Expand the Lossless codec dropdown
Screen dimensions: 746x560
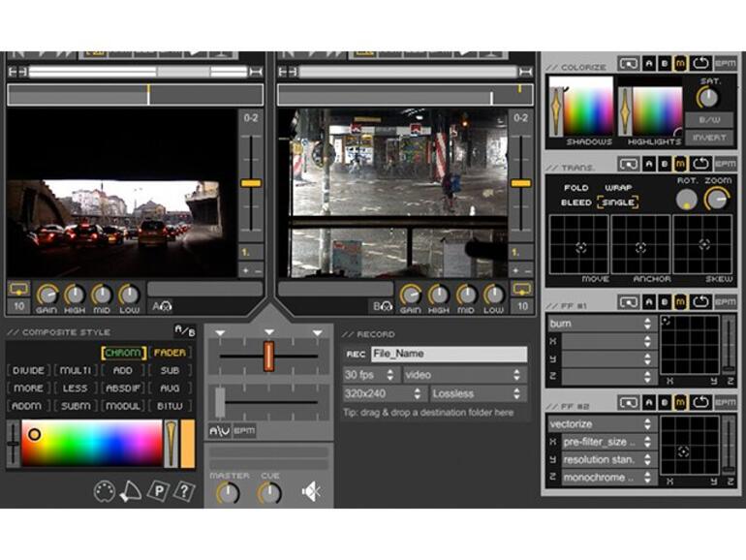pos(477,394)
